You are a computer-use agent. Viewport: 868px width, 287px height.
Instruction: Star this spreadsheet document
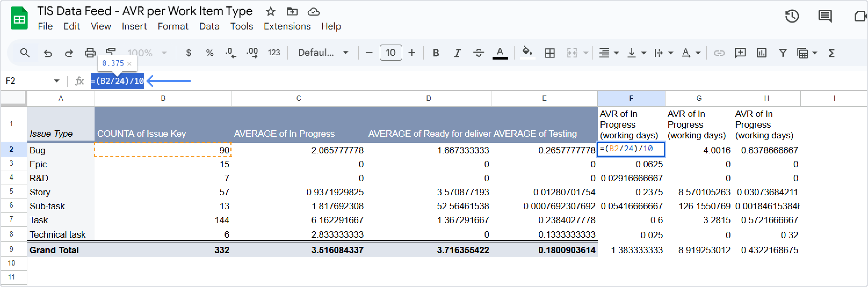pyautogui.click(x=270, y=12)
